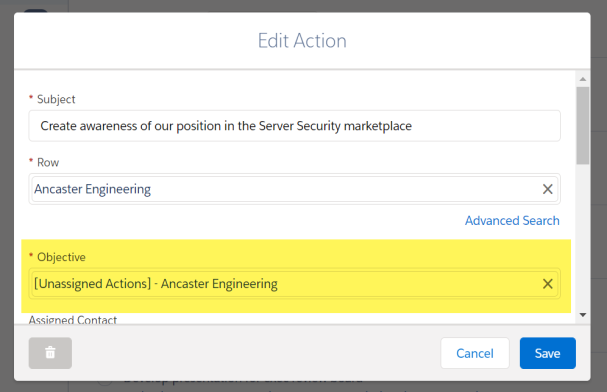607x392 pixels.
Task: Click the scrollbar up arrow
Action: pos(583,79)
